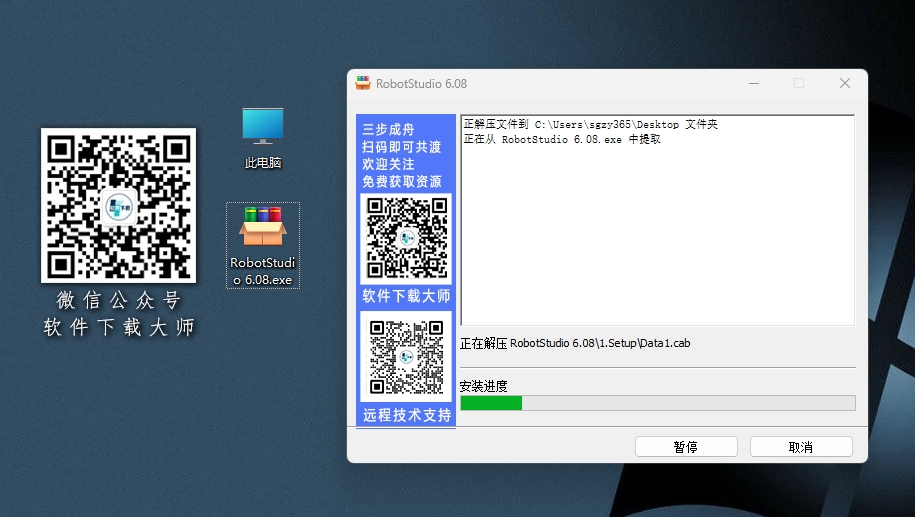
Task: Click the large desktop QR code above 微信公众号
Action: [118, 205]
